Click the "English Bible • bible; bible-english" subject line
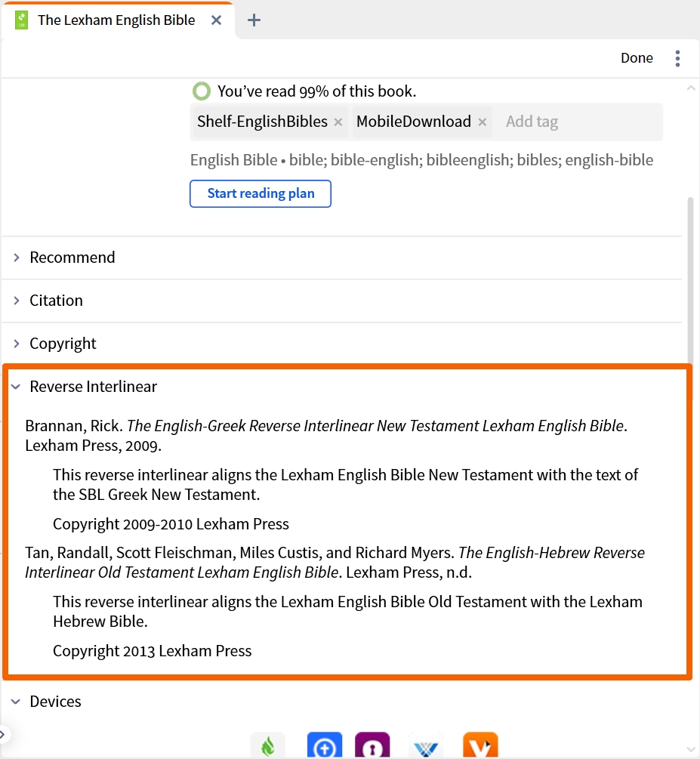This screenshot has width=700, height=759. tap(421, 160)
